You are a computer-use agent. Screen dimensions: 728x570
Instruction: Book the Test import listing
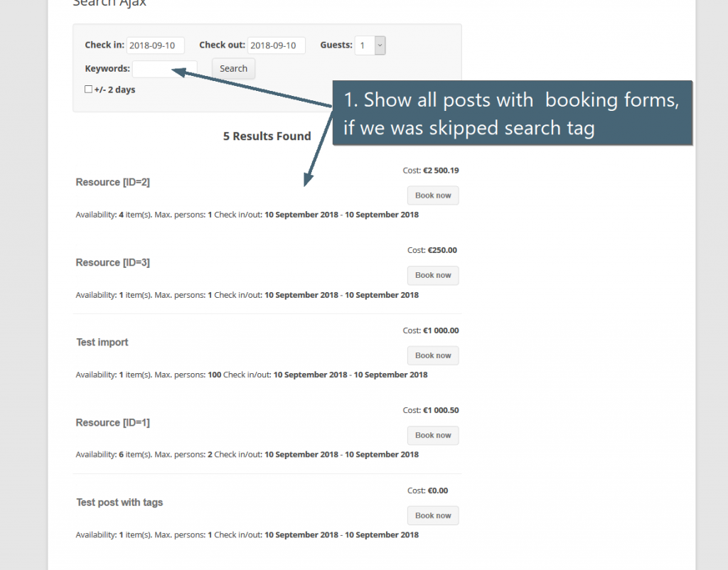[x=432, y=355]
